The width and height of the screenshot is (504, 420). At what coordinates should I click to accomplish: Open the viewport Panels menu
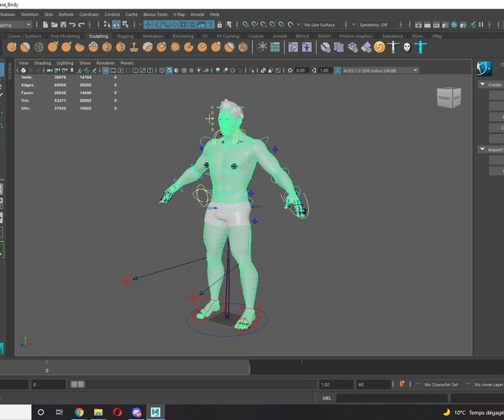[127, 63]
